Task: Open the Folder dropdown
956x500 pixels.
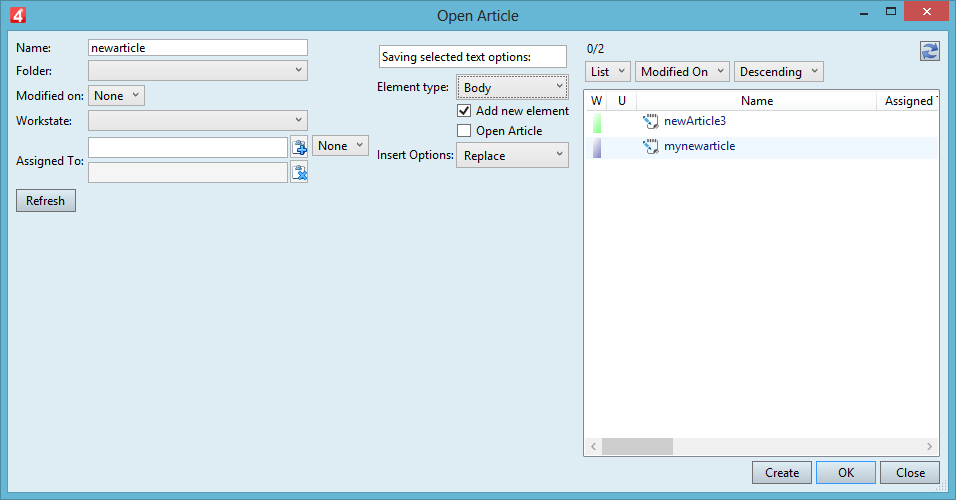Action: pyautogui.click(x=198, y=70)
